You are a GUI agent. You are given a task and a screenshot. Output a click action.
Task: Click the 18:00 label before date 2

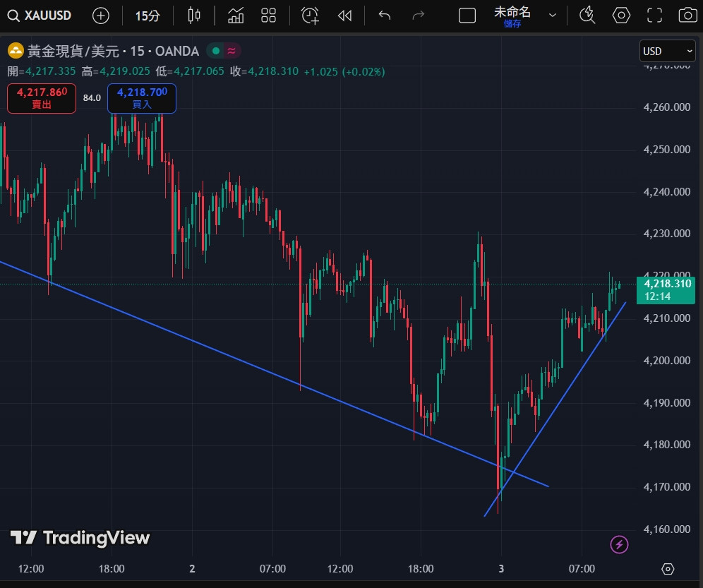point(112,569)
